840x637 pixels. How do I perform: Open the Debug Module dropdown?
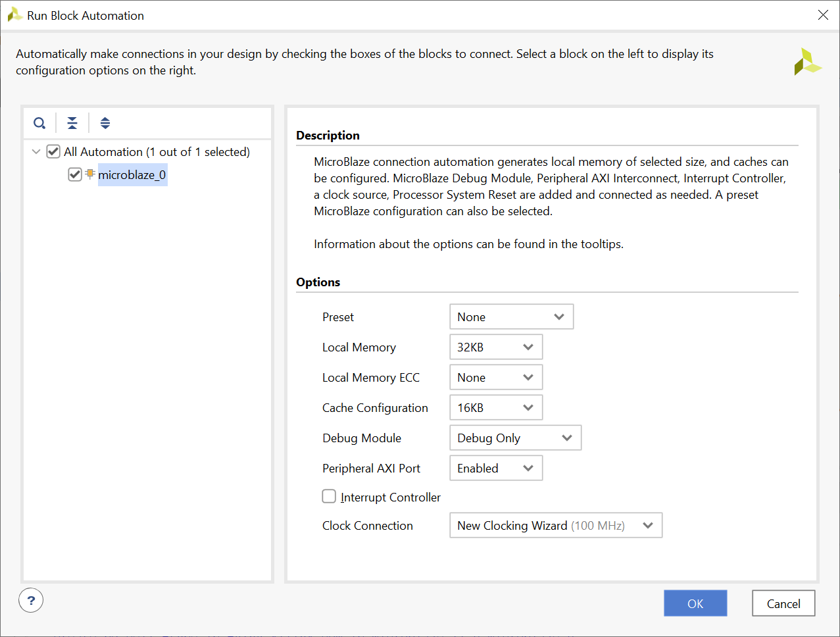(x=516, y=438)
